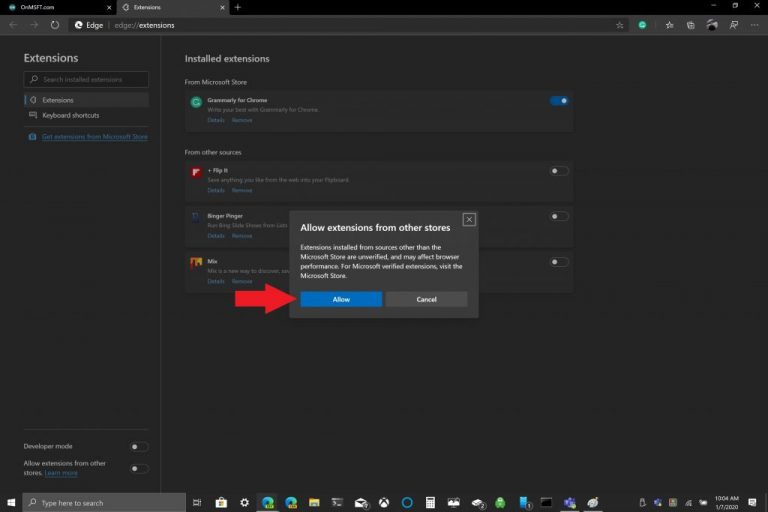This screenshot has height=512, width=768.
Task: Click the Allow button in the dialog
Action: 341,299
